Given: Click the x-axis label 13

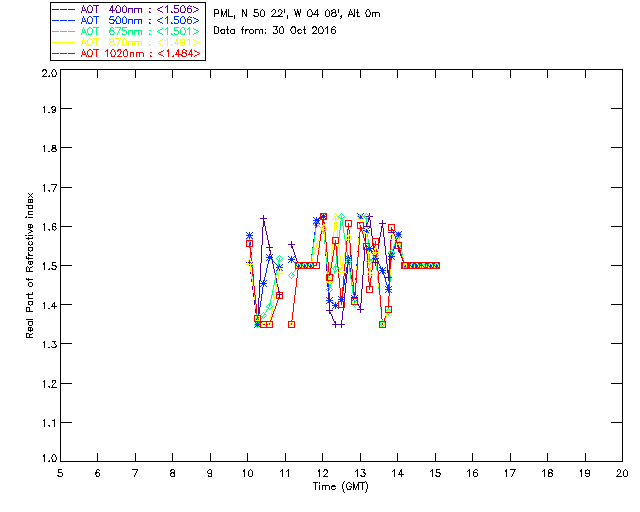Looking at the screenshot, I should pyautogui.click(x=360, y=473).
